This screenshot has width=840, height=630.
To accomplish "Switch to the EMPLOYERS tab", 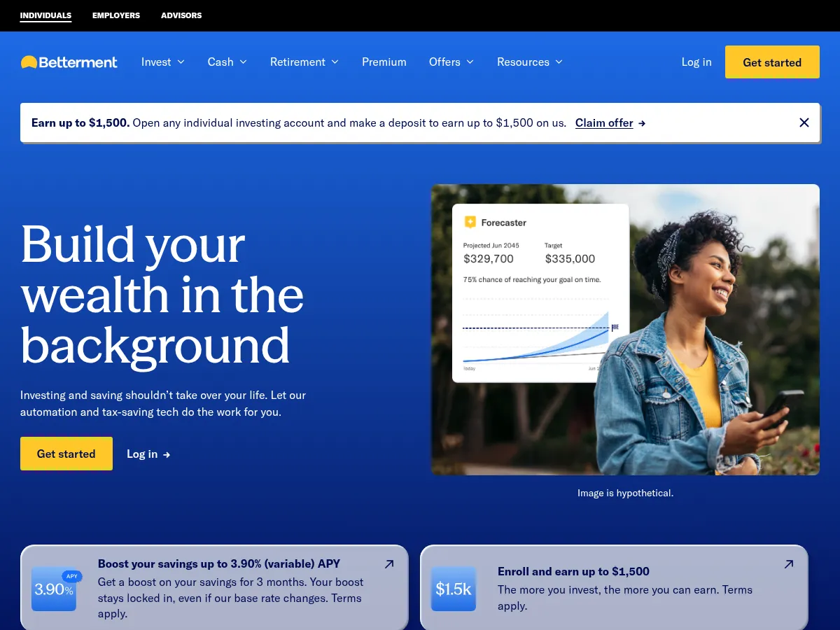I will coord(116,15).
